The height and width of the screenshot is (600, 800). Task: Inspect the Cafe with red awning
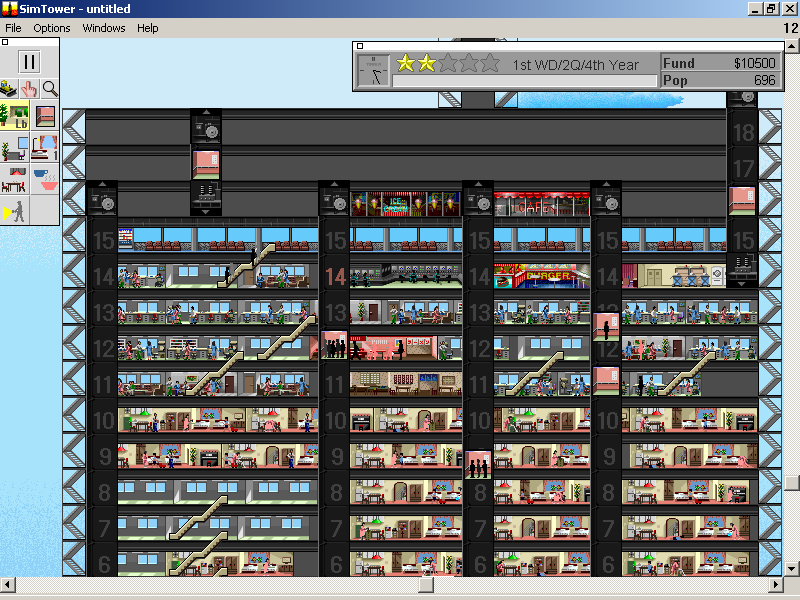point(542,204)
